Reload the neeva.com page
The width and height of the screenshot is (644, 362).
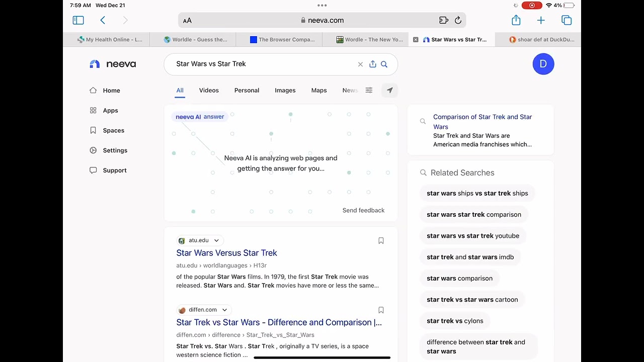tap(458, 20)
